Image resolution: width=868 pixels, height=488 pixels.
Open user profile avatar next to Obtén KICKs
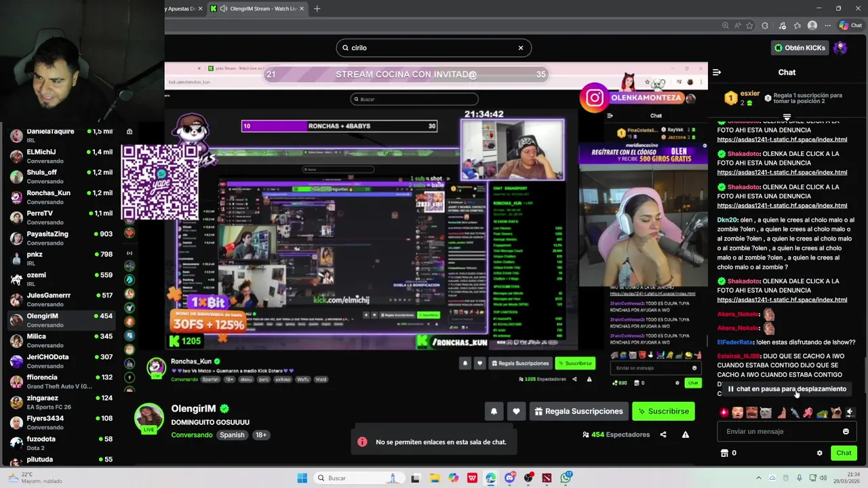(840, 47)
